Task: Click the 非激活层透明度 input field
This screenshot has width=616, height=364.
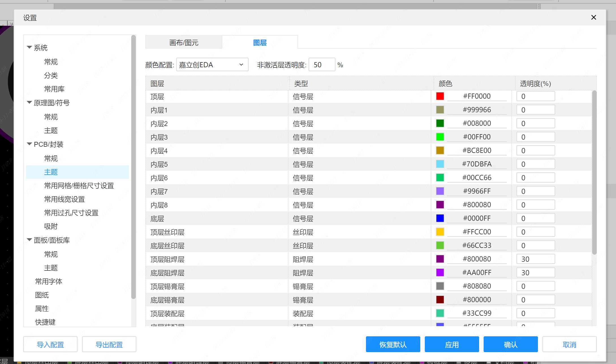Action: click(322, 65)
